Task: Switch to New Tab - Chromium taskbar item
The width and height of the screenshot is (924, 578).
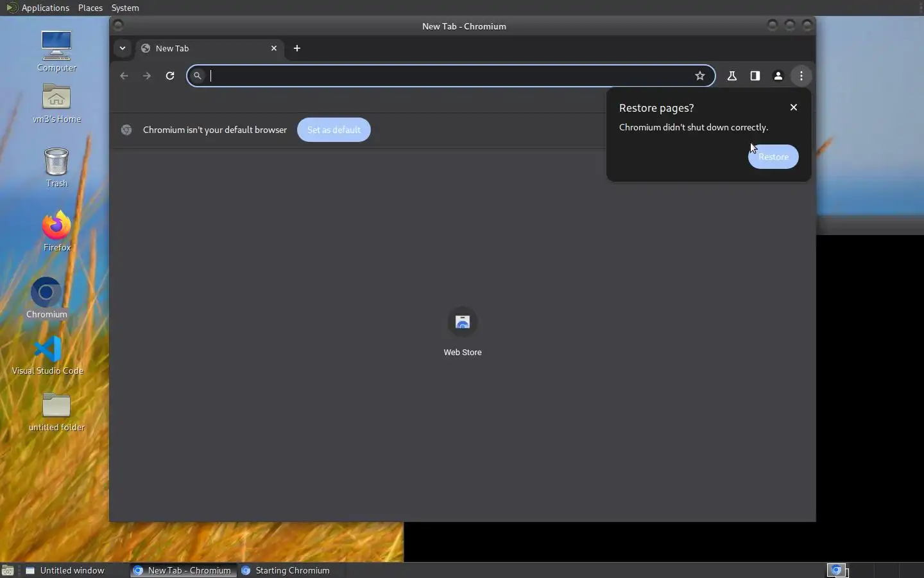Action: [182, 570]
